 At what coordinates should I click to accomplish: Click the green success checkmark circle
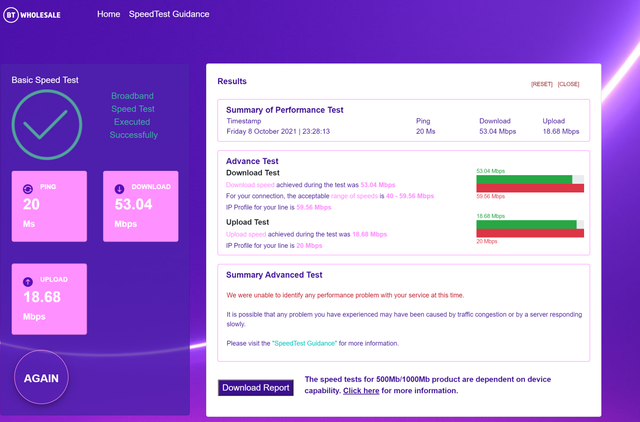pos(47,124)
